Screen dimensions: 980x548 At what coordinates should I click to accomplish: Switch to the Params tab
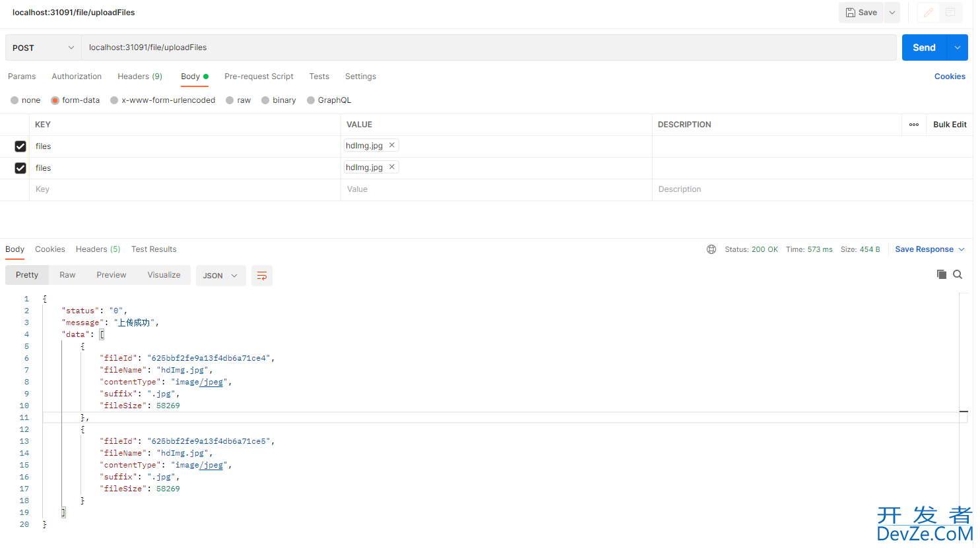(22, 76)
